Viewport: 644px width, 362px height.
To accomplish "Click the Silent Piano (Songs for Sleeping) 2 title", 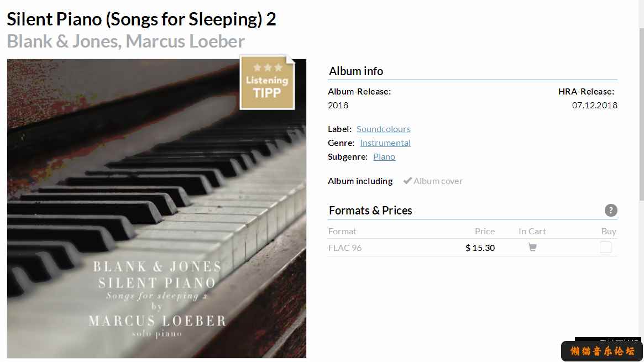I will tap(142, 19).
